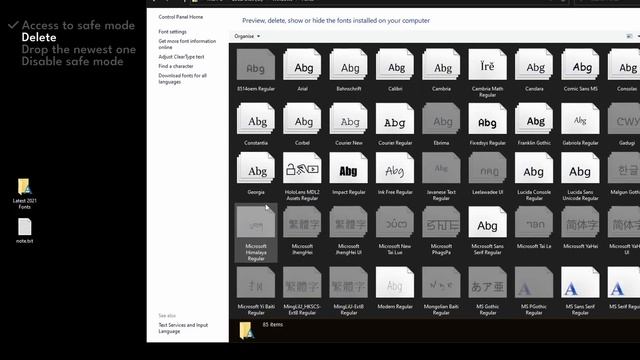
Task: Select the MingLiU-ExtB Regular font icon
Action: click(349, 282)
